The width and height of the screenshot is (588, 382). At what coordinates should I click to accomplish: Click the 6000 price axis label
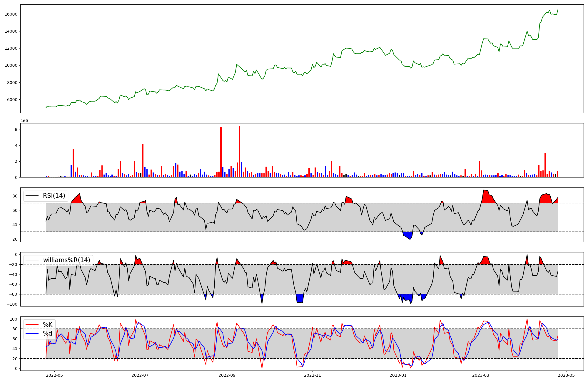click(12, 100)
